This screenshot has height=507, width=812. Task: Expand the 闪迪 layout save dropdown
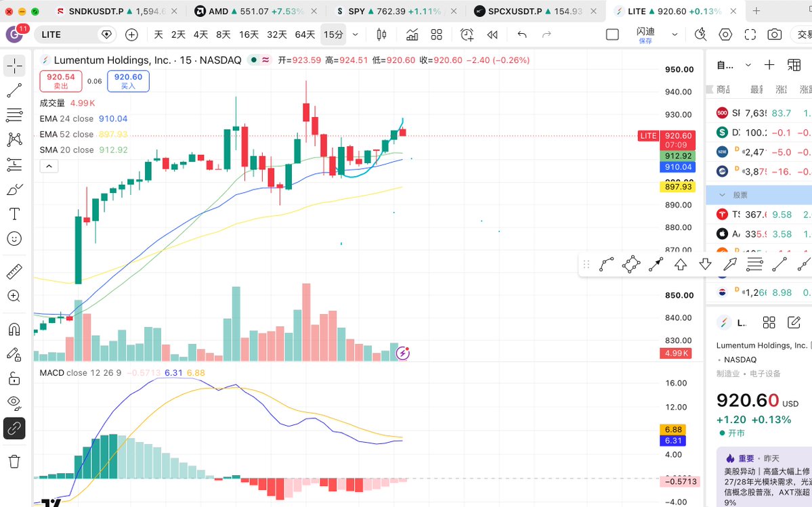[675, 35]
